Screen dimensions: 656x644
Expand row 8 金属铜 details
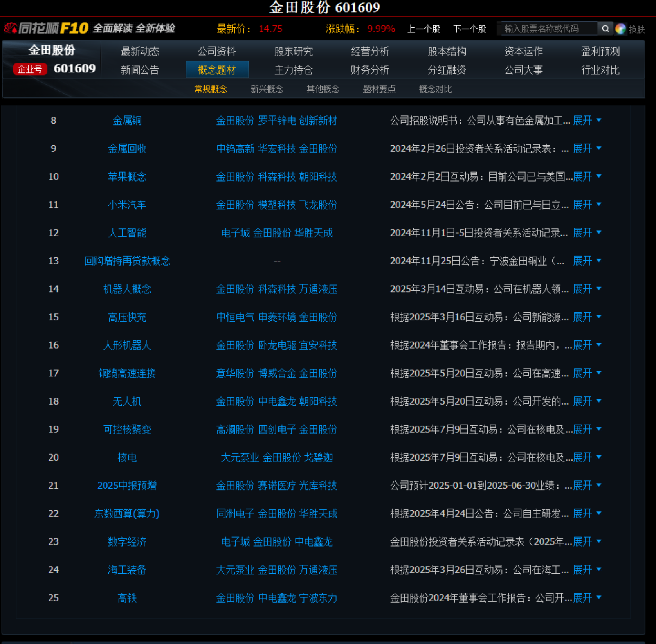tap(587, 121)
